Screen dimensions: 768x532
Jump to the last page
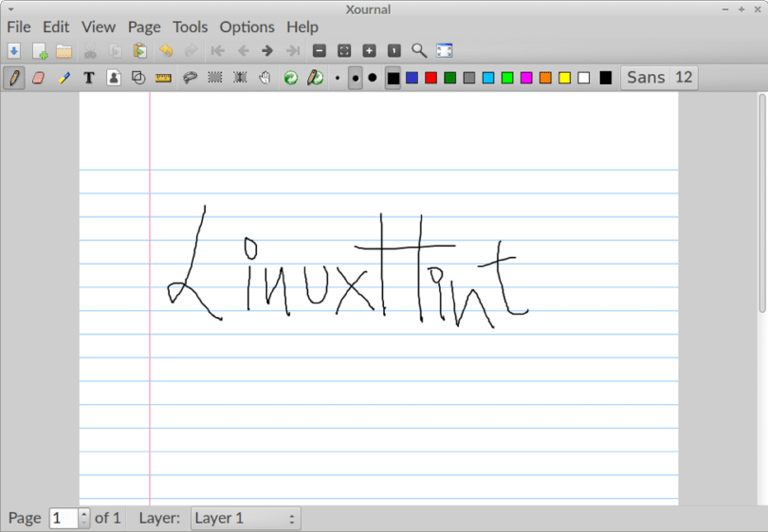point(293,50)
